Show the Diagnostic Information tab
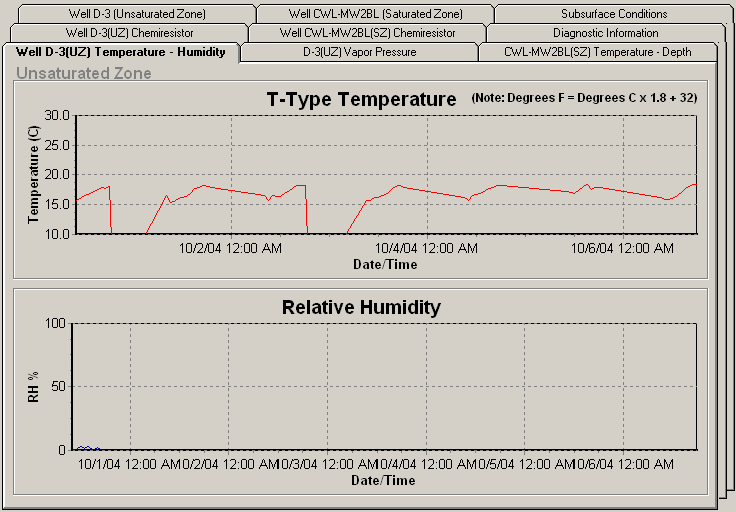 (605, 33)
